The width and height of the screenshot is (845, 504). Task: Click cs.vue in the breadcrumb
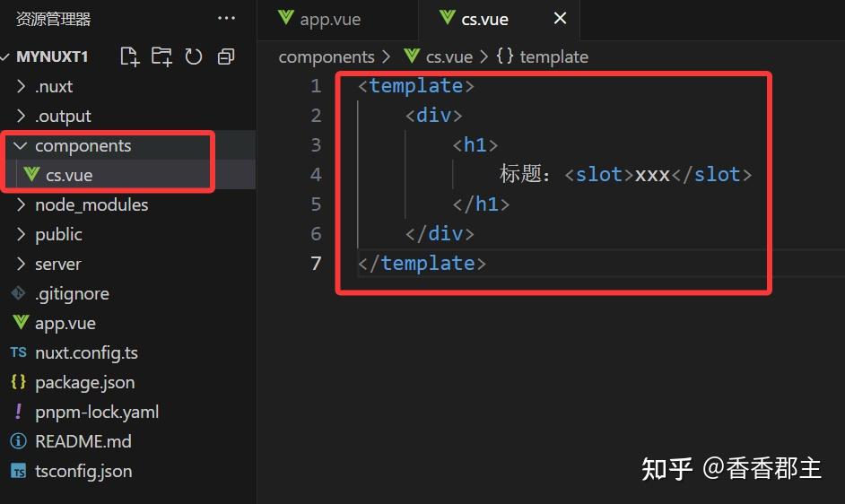(x=449, y=56)
